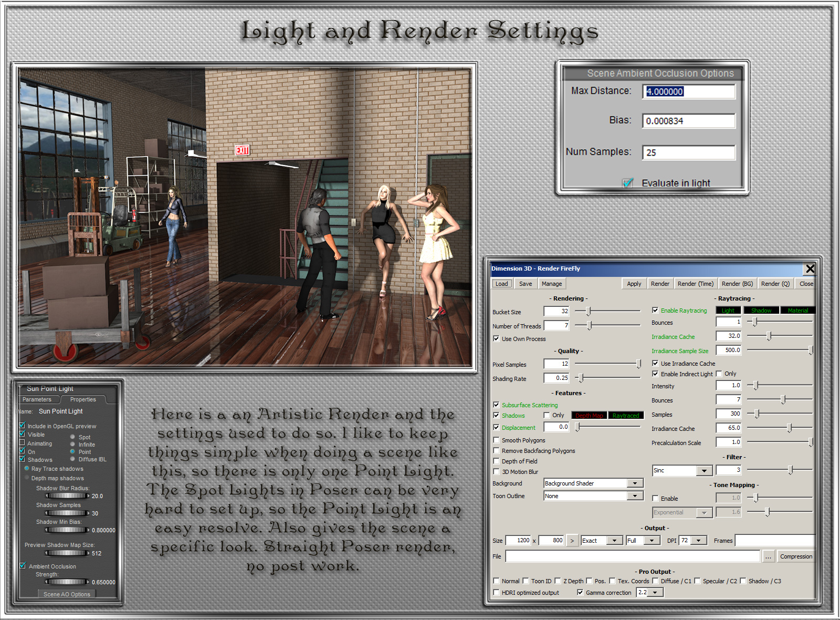Disable the Shadows feature checkbox
Image resolution: width=840 pixels, height=620 pixels.
(496, 416)
